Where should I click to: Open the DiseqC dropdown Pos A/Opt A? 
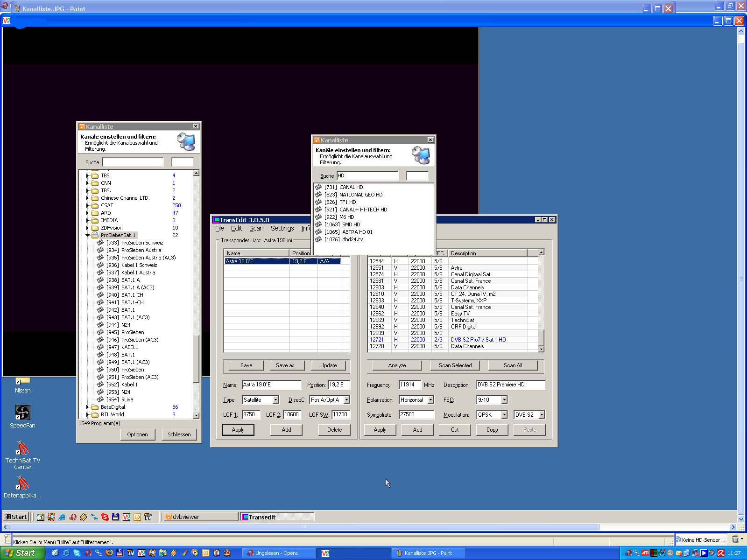click(346, 400)
